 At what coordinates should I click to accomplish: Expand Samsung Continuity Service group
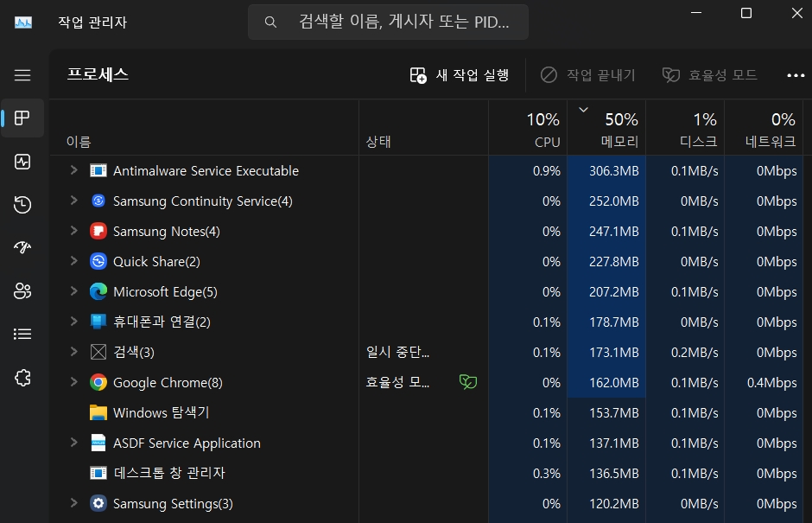73,200
